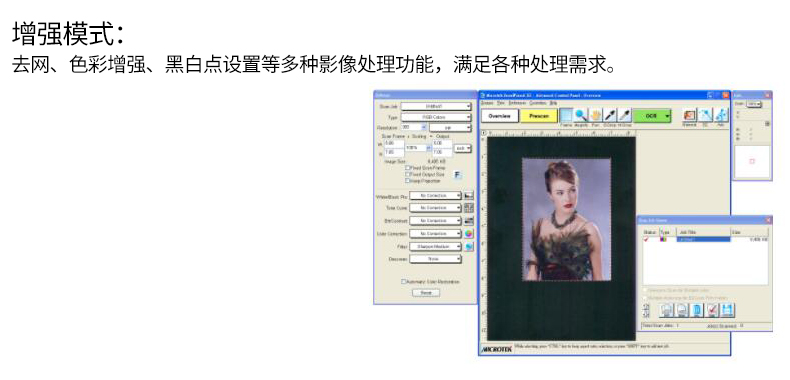The width and height of the screenshot is (790, 380).
Task: Click the trash delete job icon
Action: tap(697, 310)
